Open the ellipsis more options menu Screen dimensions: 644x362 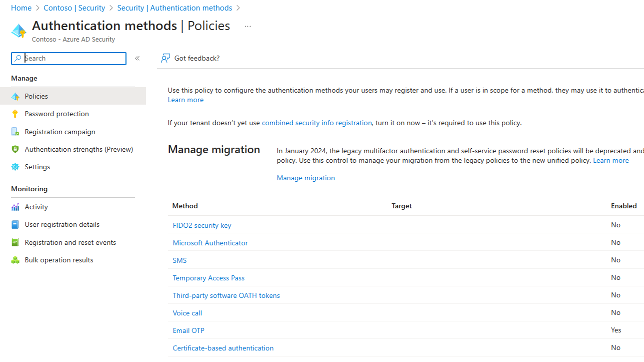pyautogui.click(x=247, y=26)
